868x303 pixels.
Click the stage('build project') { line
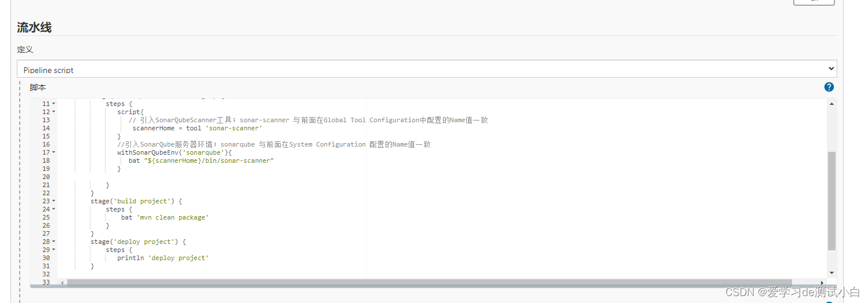136,201
